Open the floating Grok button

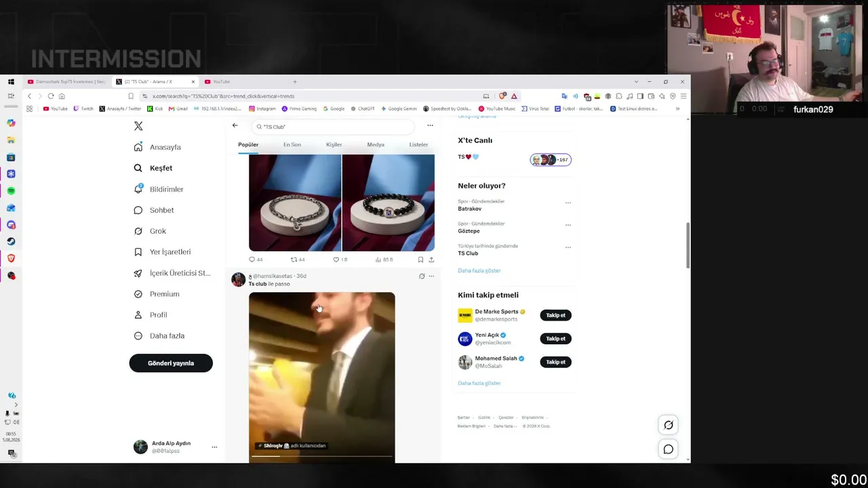tap(668, 425)
